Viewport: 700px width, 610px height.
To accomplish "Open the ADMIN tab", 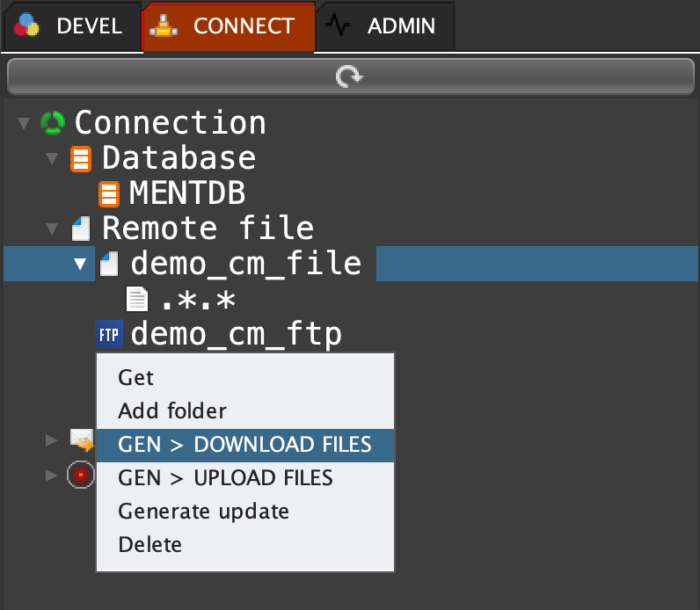I will pos(385,26).
